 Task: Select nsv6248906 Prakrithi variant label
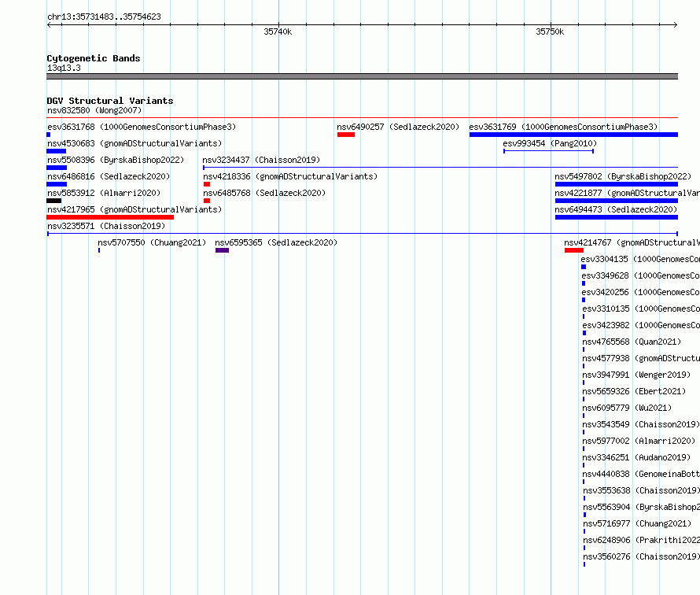point(642,540)
